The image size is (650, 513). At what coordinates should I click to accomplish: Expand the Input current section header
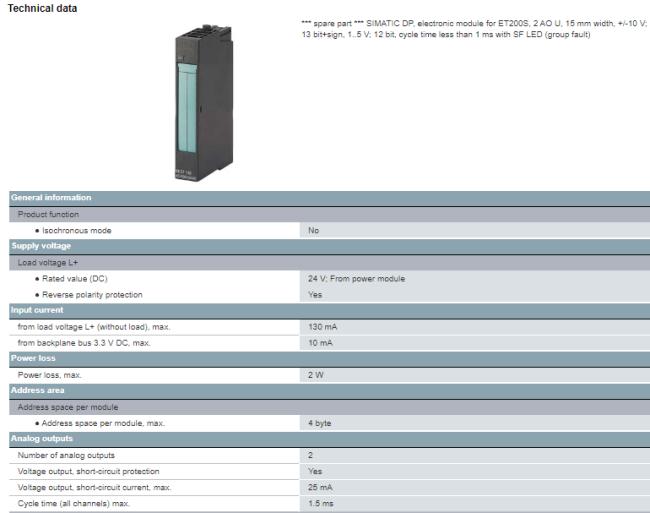(x=39, y=310)
